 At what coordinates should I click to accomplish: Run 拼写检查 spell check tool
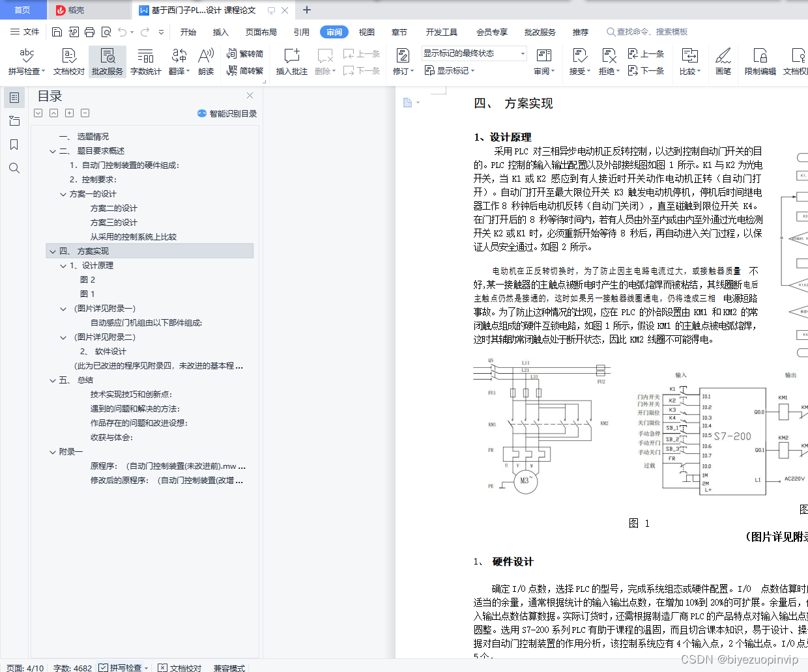point(26,62)
